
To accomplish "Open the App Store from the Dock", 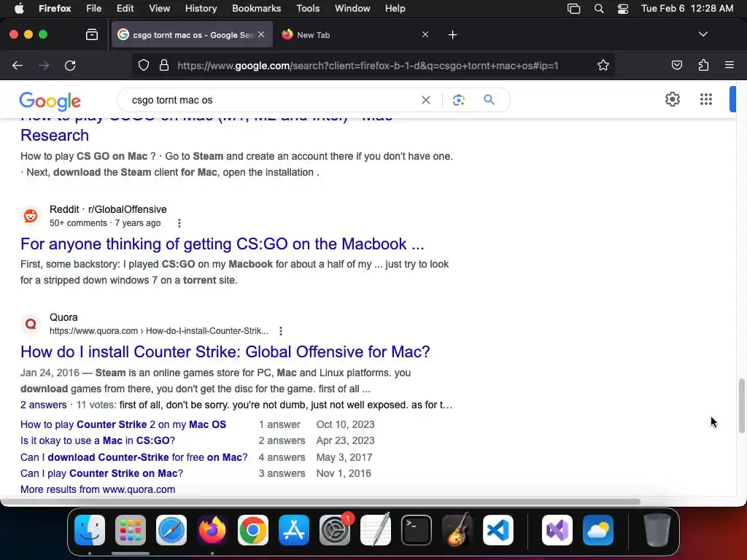I will click(x=294, y=530).
